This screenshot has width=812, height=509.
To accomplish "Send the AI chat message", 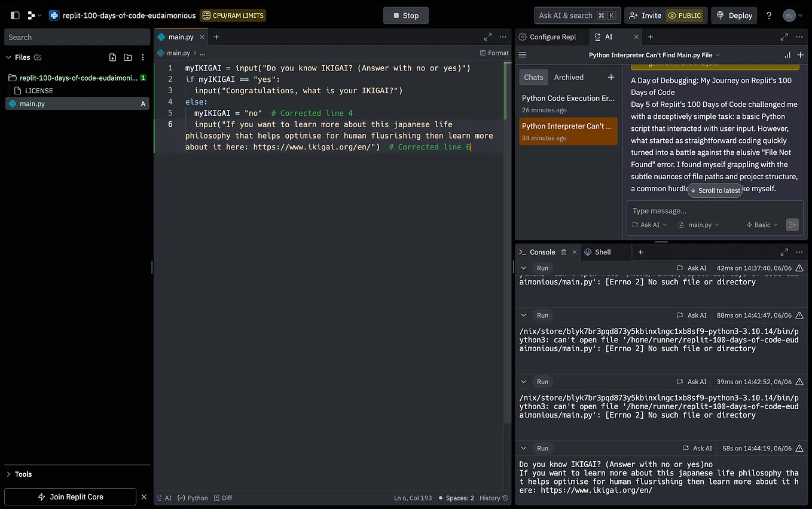I will click(792, 225).
